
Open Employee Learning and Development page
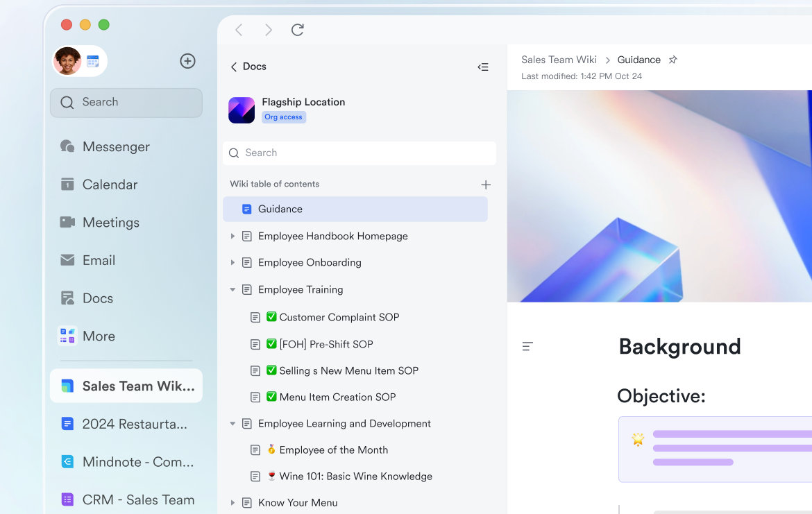pos(344,423)
